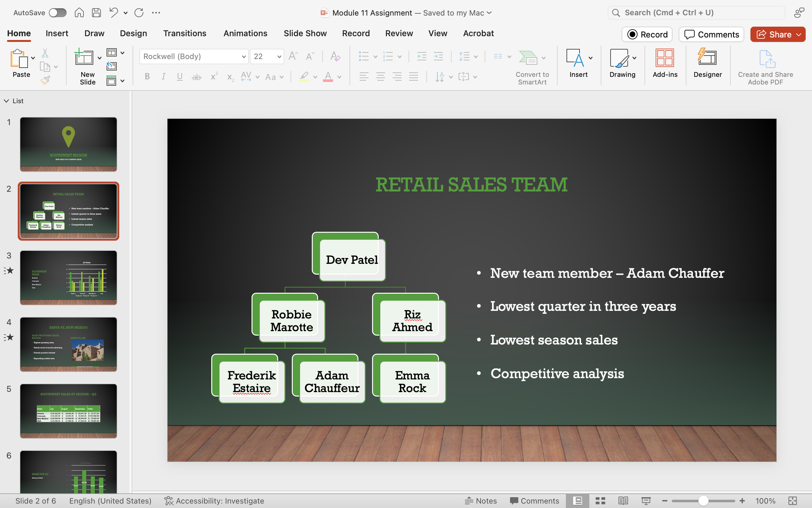Click English (United States) language indicator
Viewport: 812px width, 508px height.
110,501
